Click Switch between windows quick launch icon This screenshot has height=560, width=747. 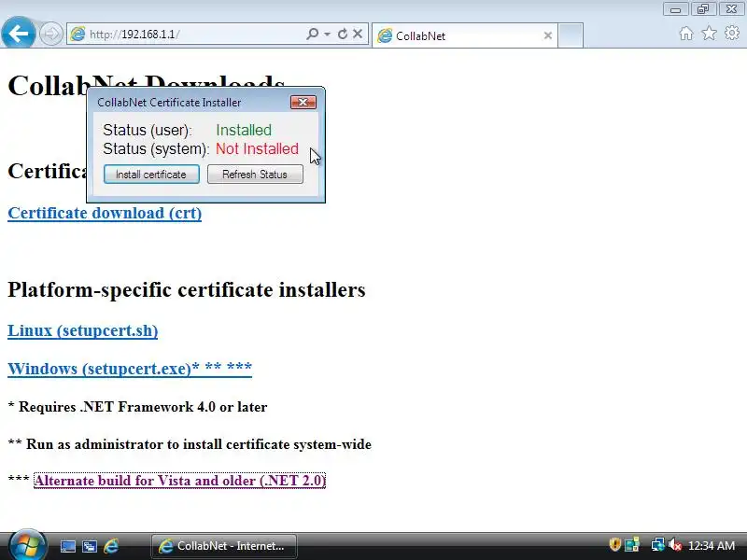coord(90,546)
